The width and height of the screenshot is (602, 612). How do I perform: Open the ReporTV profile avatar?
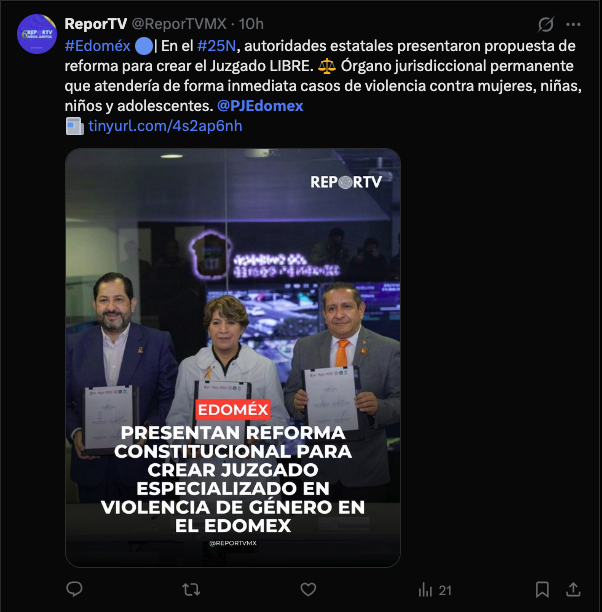click(x=37, y=34)
